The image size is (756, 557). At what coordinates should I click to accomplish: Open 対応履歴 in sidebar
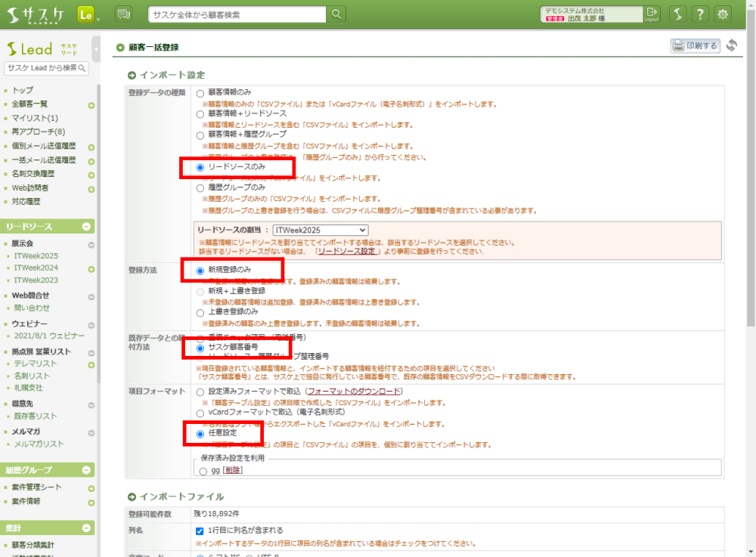(26, 201)
